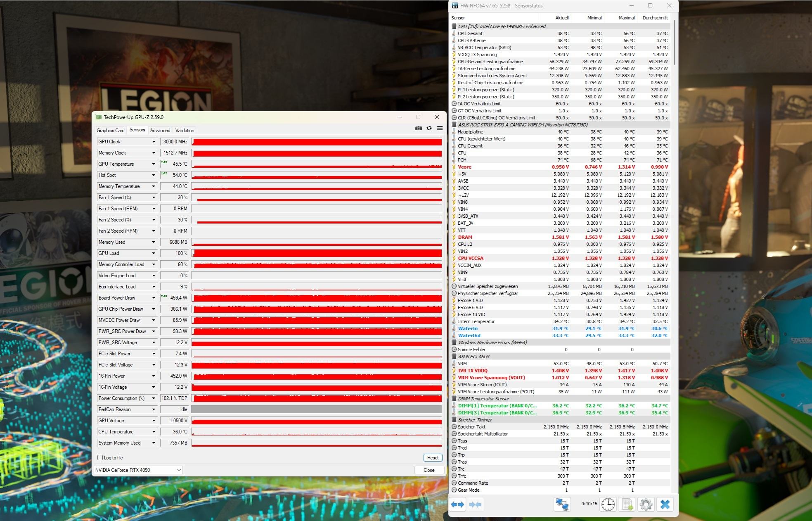Click the thermometer icon beside WaterIn
The height and width of the screenshot is (521, 812).
click(x=454, y=328)
